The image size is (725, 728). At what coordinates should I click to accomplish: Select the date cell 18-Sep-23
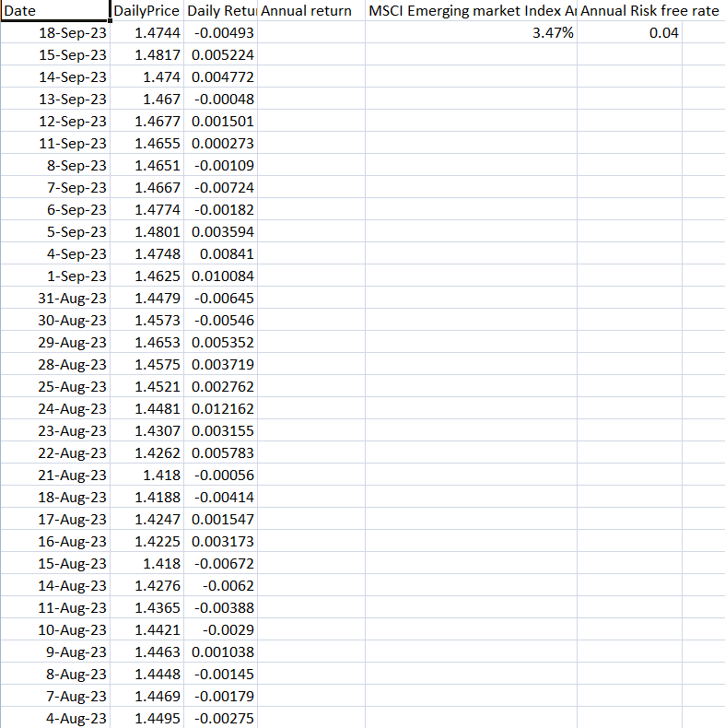[x=54, y=32]
